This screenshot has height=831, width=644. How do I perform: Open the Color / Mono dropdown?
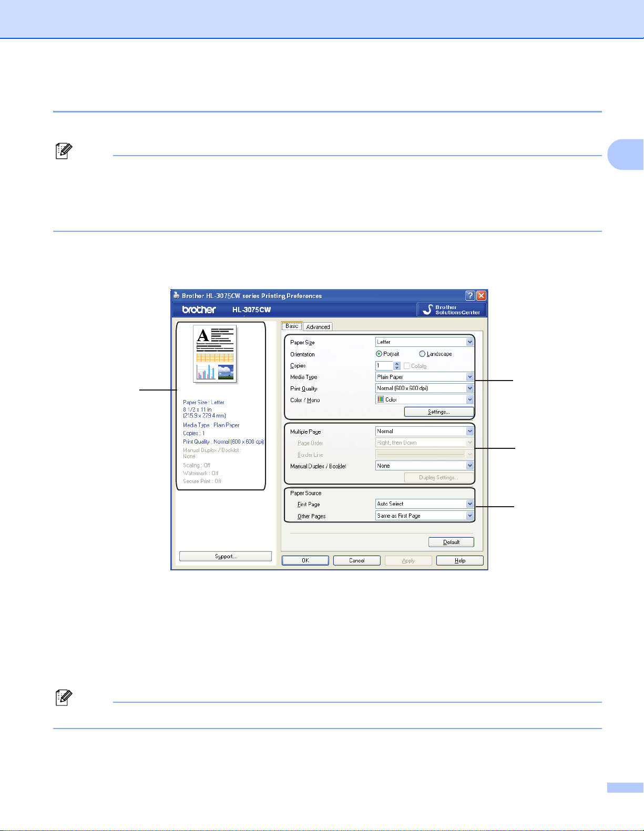click(x=425, y=399)
